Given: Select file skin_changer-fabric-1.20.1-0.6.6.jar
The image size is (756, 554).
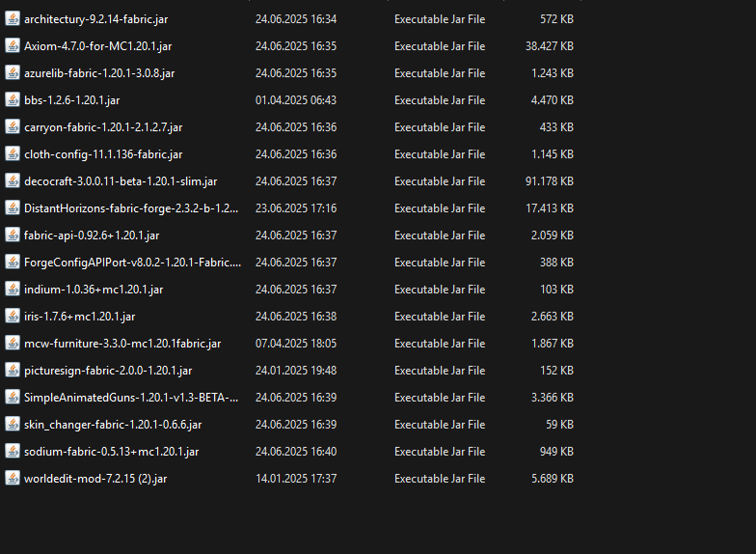Looking at the screenshot, I should point(113,425).
